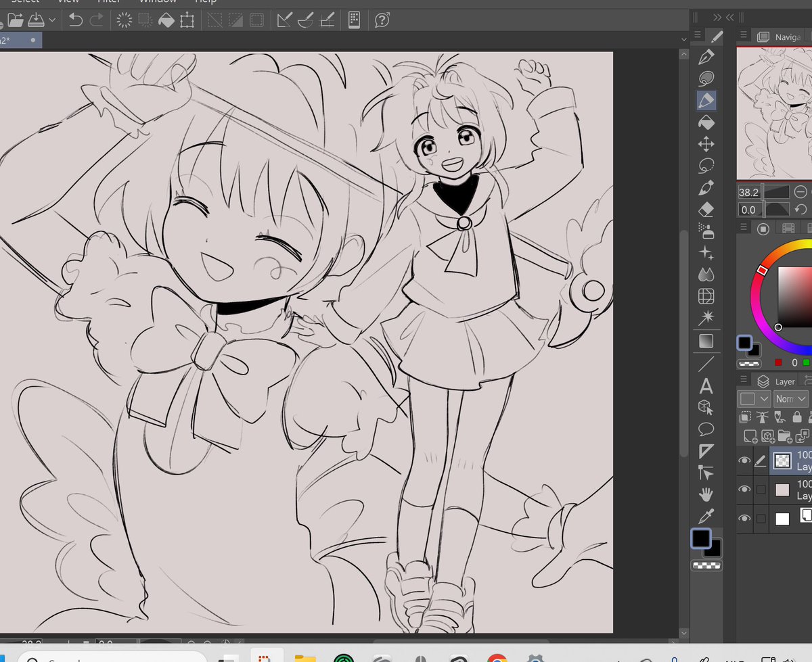The width and height of the screenshot is (812, 662).
Task: Select the Figure straight line tool
Action: pos(706,364)
